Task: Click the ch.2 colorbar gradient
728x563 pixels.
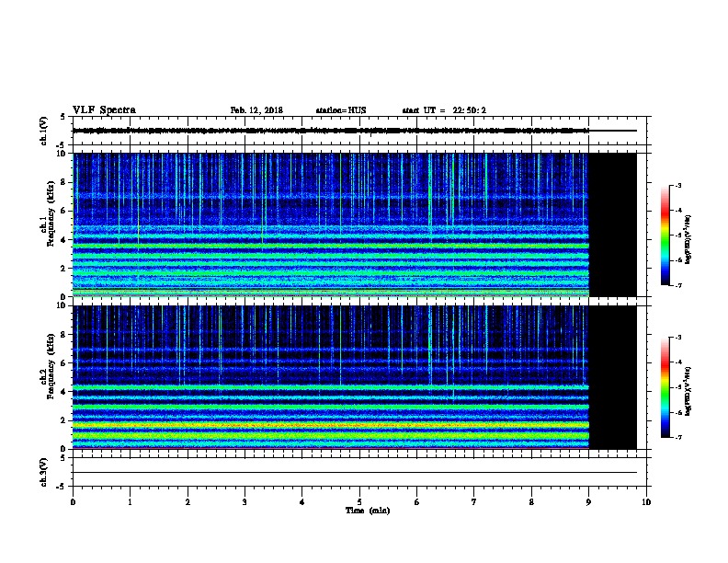Action: click(665, 387)
